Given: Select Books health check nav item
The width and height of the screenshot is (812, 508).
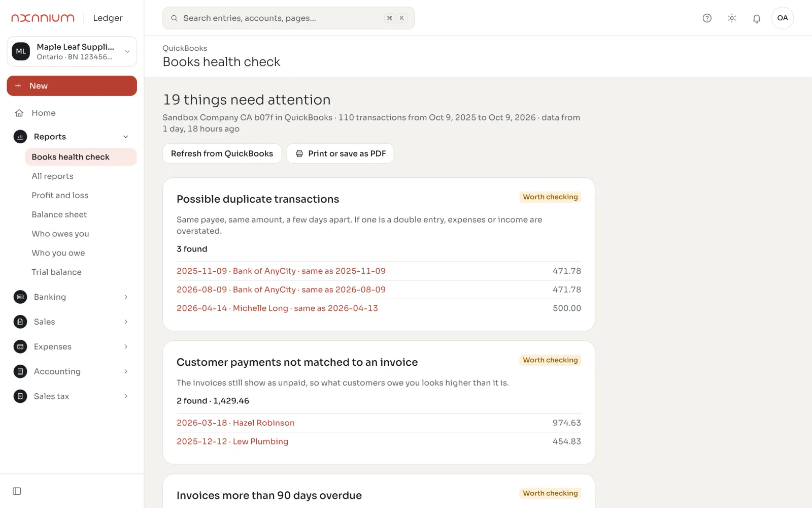Looking at the screenshot, I should coord(81,157).
